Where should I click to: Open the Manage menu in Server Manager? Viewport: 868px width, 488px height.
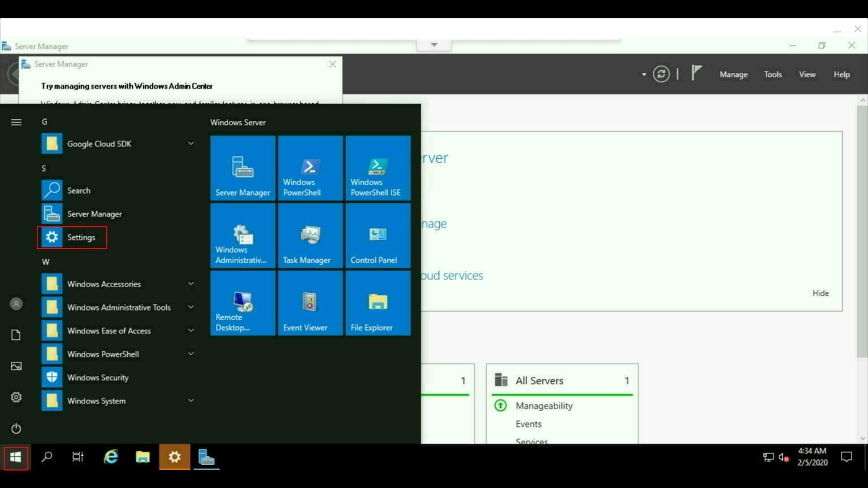(x=734, y=74)
